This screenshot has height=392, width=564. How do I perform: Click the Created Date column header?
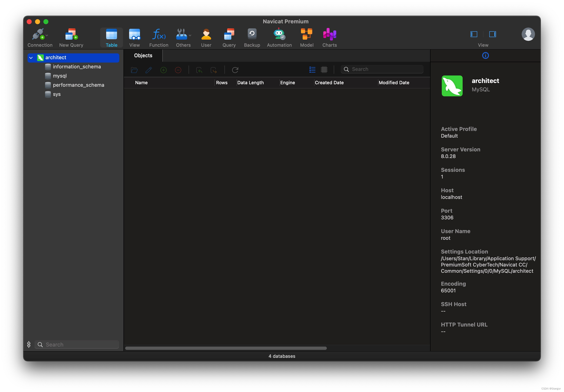pyautogui.click(x=329, y=83)
